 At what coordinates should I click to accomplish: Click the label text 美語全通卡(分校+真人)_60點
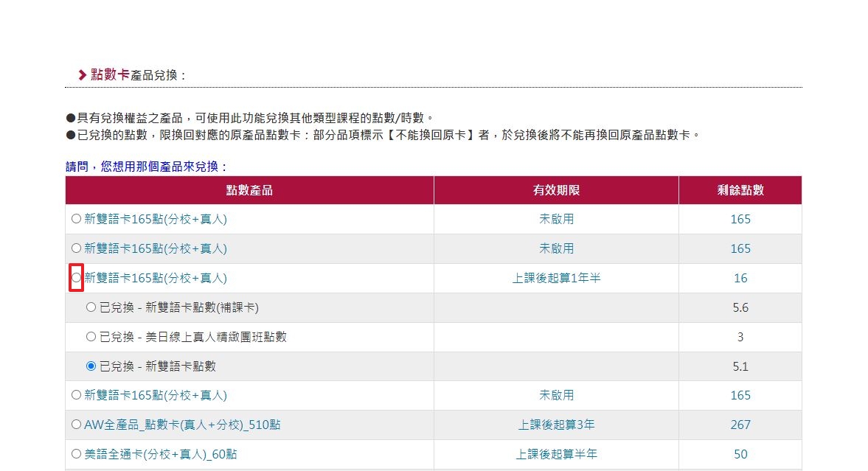click(x=161, y=454)
